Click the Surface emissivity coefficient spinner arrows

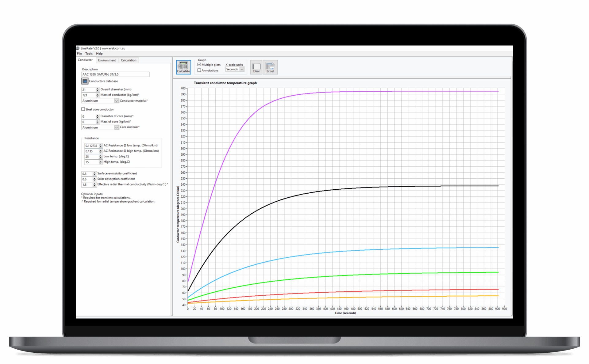[94, 174]
